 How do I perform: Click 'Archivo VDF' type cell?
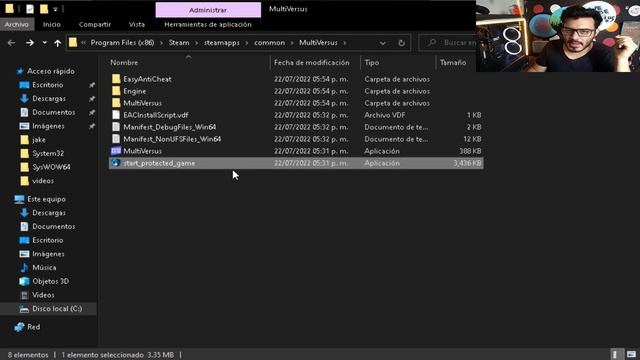click(385, 115)
